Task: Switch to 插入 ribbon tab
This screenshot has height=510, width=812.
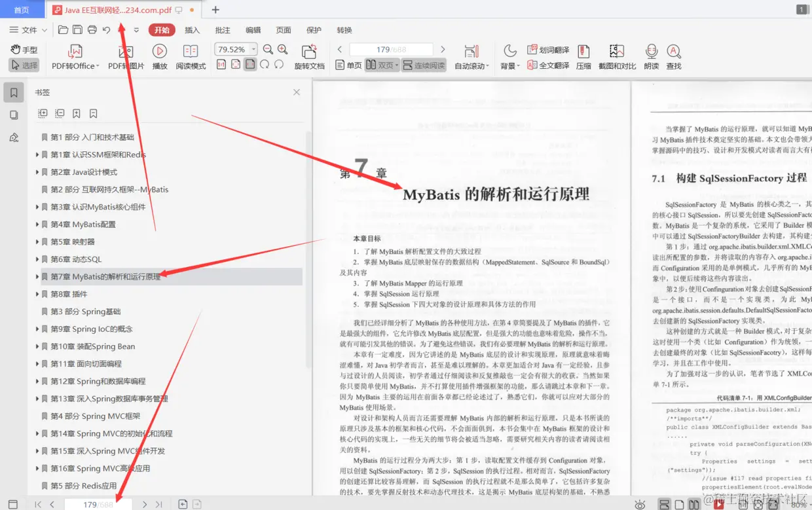Action: [193, 30]
